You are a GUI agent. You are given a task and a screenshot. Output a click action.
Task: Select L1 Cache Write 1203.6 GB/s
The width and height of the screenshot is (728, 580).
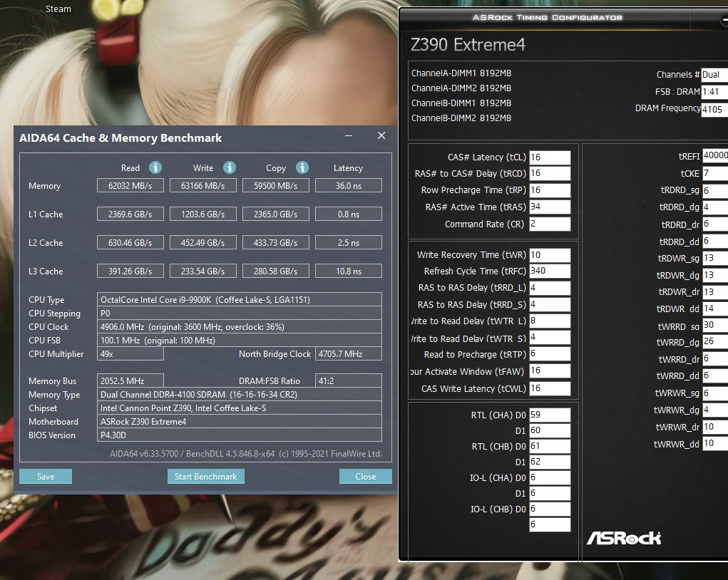coord(203,214)
